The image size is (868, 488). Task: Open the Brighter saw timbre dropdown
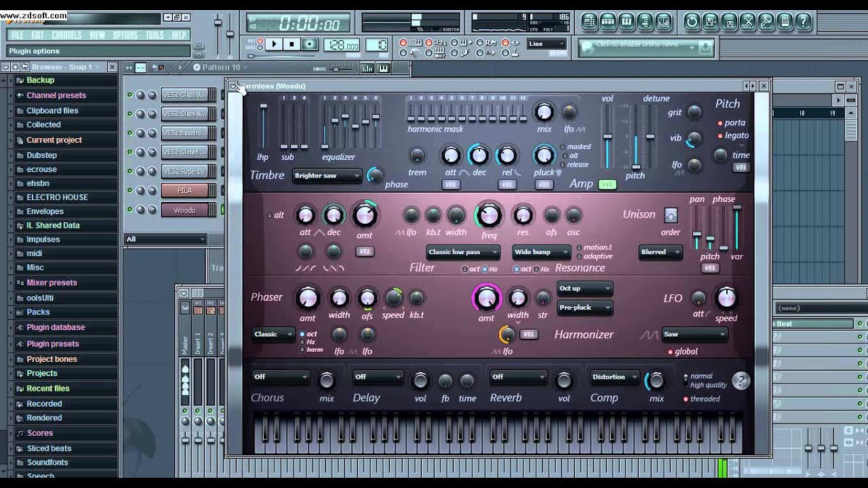[328, 176]
